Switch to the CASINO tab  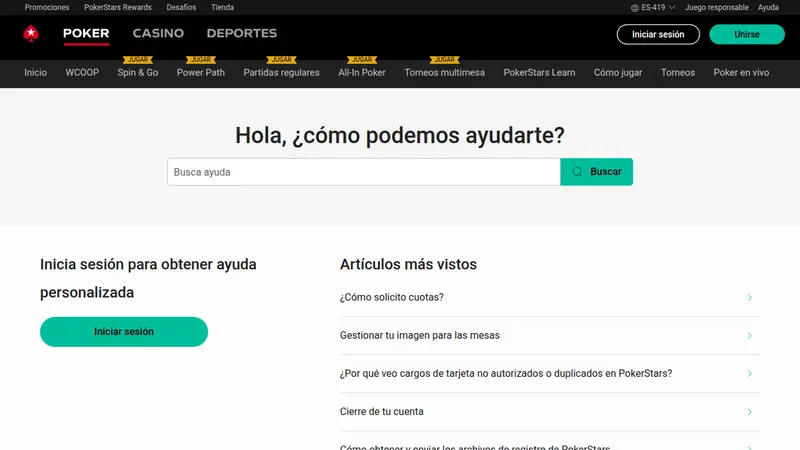click(158, 33)
